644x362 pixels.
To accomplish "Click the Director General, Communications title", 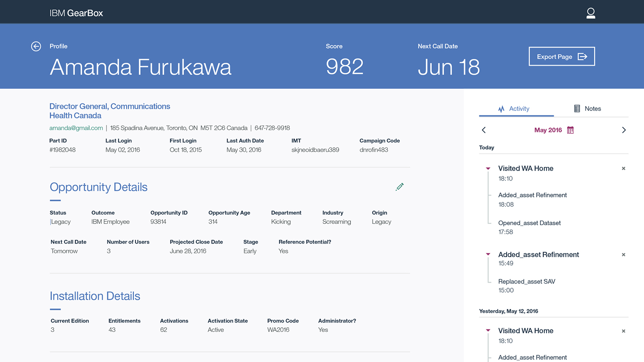I will point(109,106).
